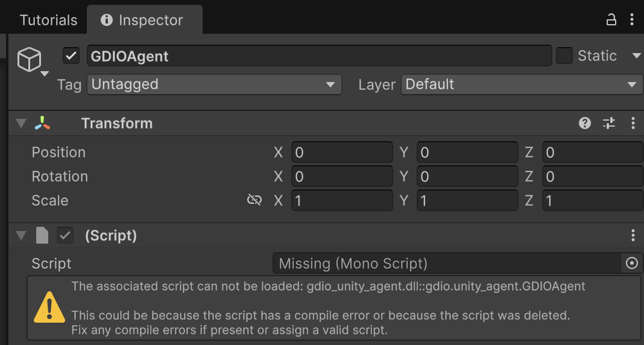644x345 pixels.
Task: Switch to the Tutorials tab
Action: point(48,20)
